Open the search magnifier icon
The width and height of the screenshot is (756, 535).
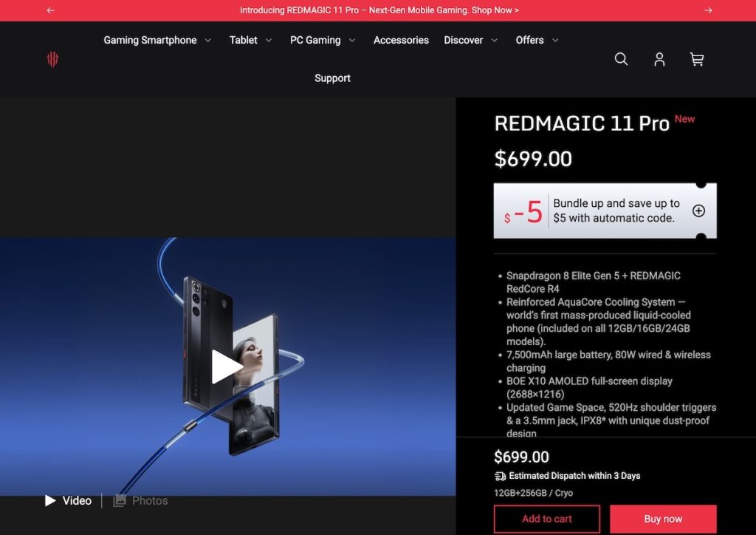pos(621,59)
